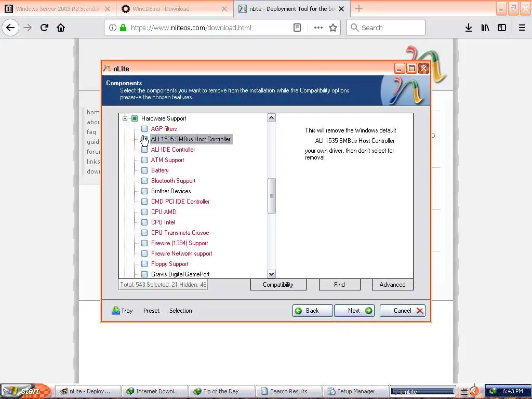The image size is (532, 399).
Task: Maximize the nLite dialog window
Action: pos(411,69)
